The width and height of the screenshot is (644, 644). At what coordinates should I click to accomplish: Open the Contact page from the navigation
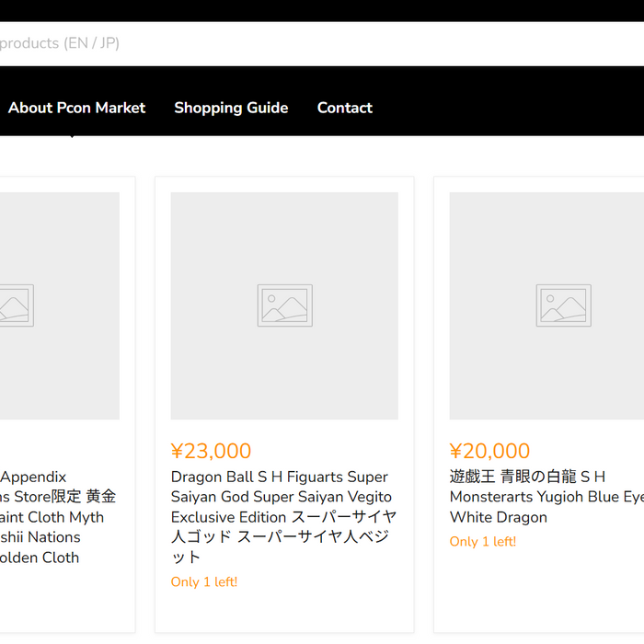344,108
